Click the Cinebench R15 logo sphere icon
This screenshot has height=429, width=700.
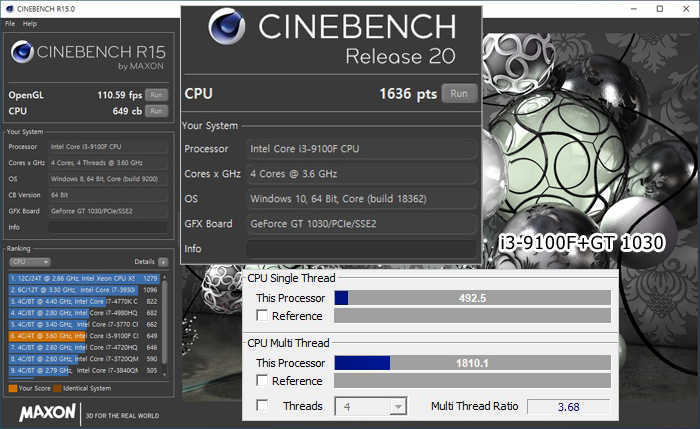(x=22, y=51)
